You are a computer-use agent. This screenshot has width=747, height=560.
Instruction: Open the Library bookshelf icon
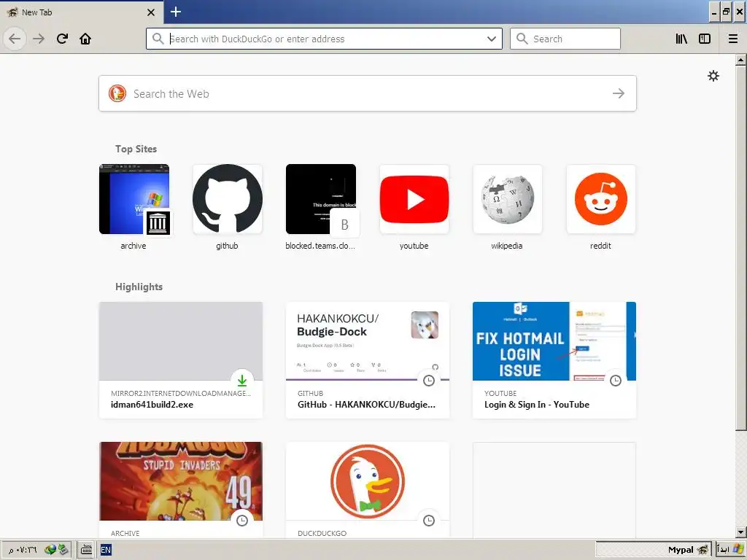tap(681, 39)
